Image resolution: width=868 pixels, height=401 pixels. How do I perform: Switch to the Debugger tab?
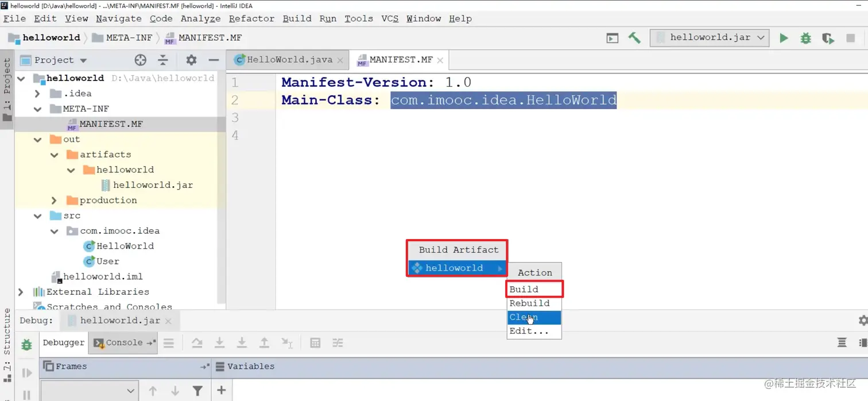[63, 343]
